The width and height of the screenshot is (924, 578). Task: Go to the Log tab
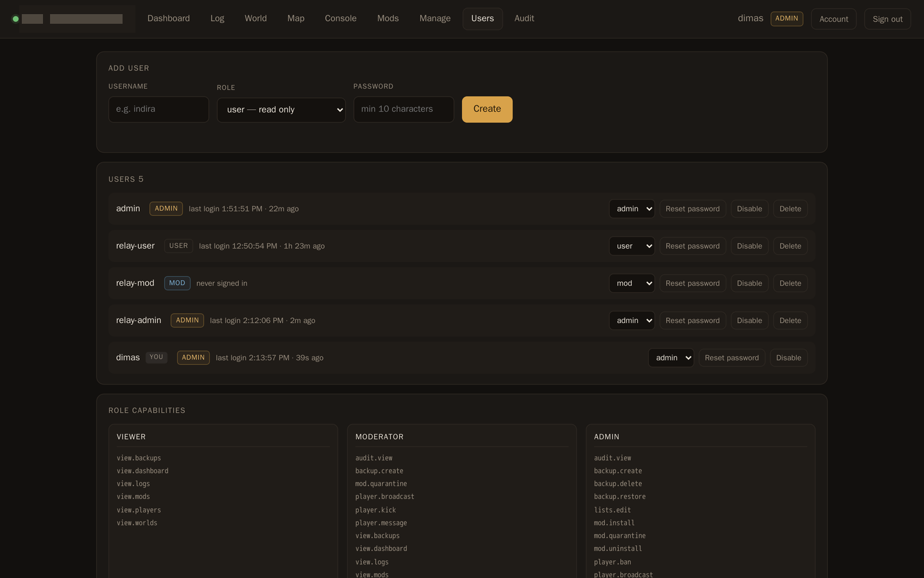click(x=218, y=19)
